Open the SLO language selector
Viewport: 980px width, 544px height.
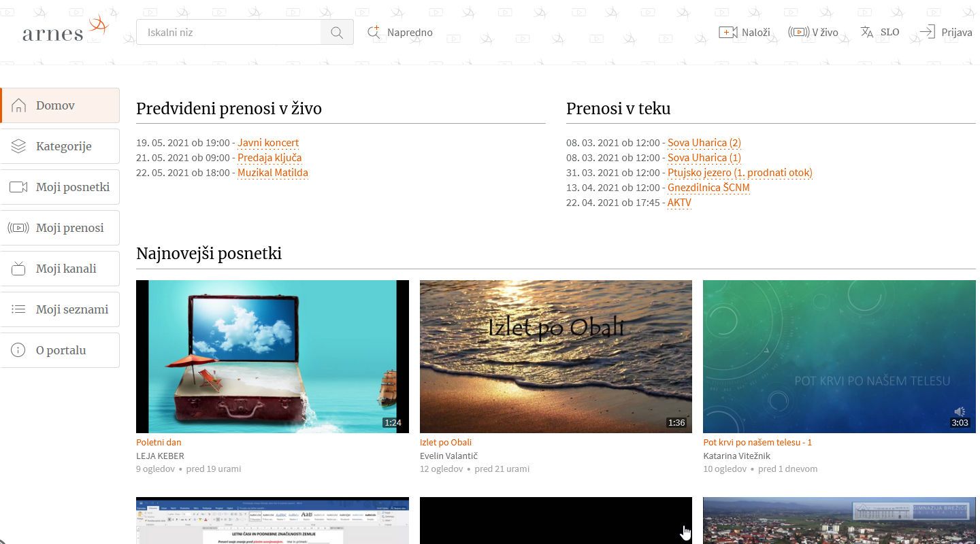[880, 32]
